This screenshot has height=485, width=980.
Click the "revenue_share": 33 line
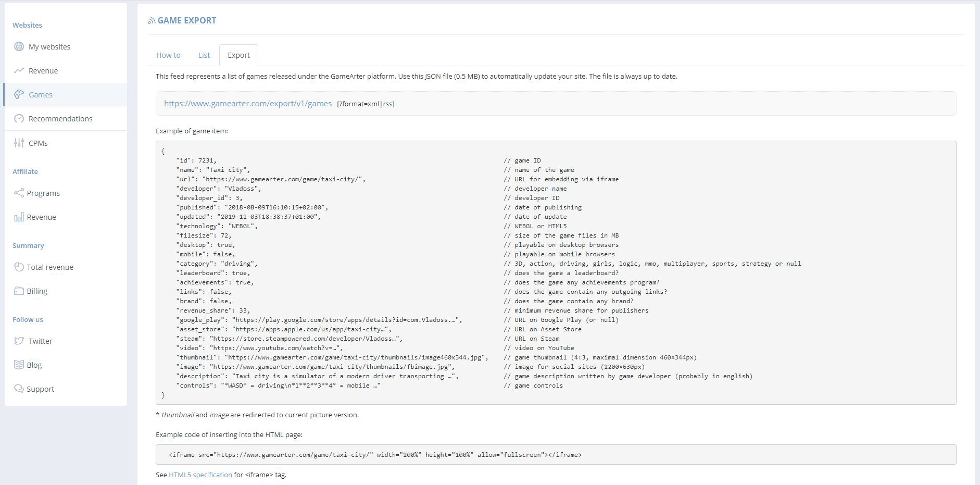click(x=213, y=310)
